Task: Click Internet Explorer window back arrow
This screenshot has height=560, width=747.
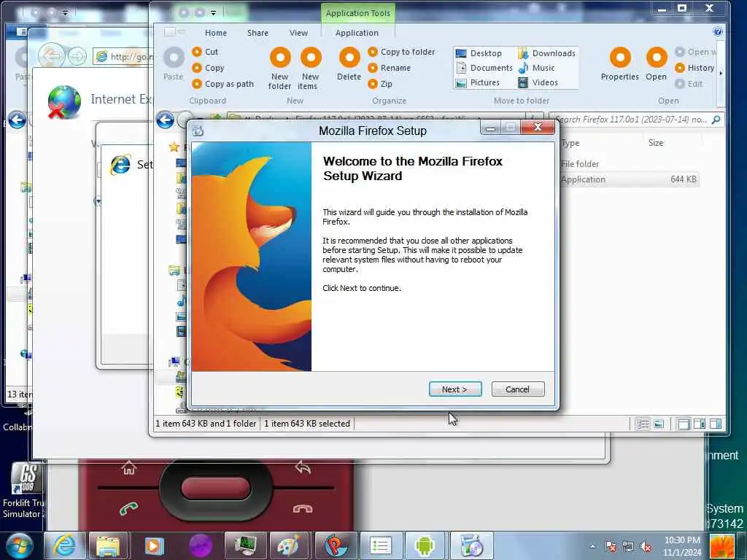Action: pos(52,56)
